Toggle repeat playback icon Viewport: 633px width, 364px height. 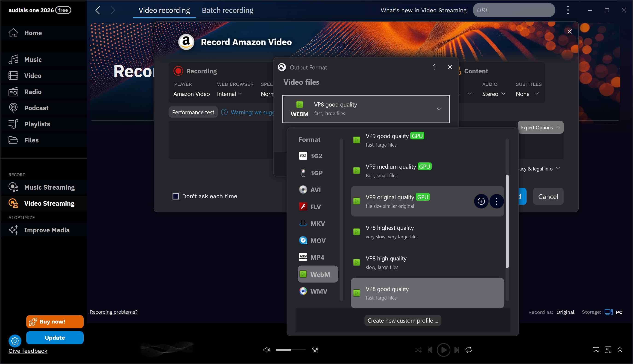point(469,350)
